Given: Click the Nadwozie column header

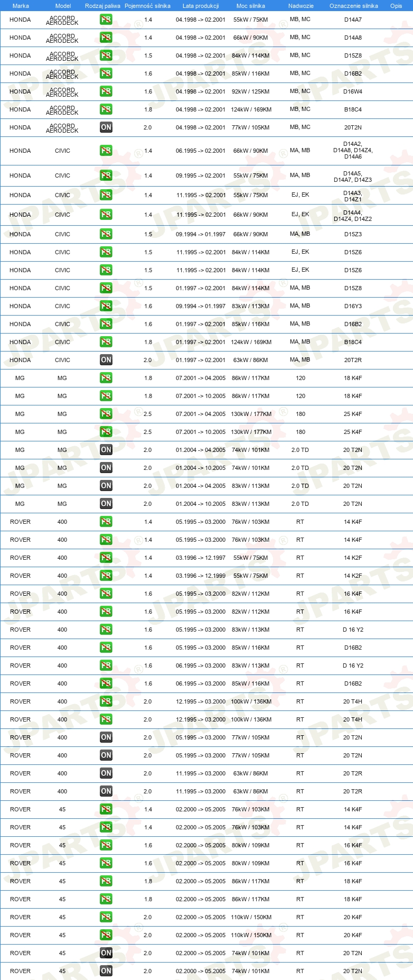Looking at the screenshot, I should point(301,6).
